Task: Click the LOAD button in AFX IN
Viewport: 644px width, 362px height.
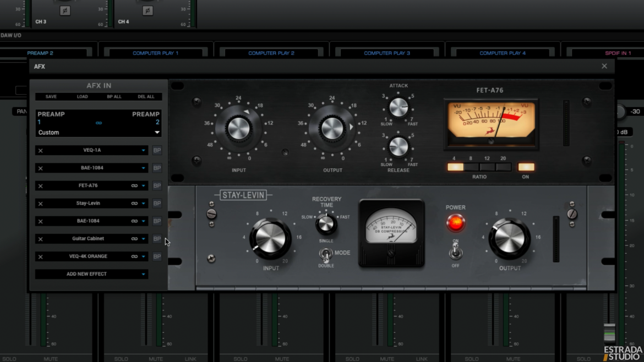Action: click(82, 96)
